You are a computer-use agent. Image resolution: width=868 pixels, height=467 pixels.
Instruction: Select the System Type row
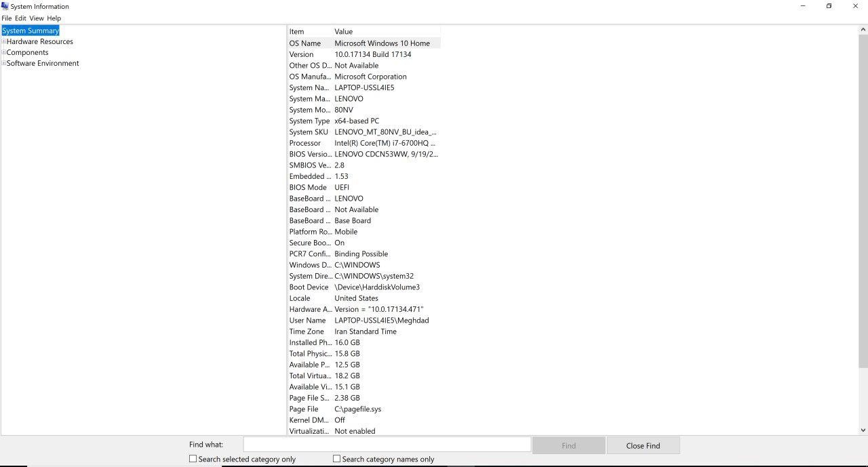pyautogui.click(x=364, y=121)
